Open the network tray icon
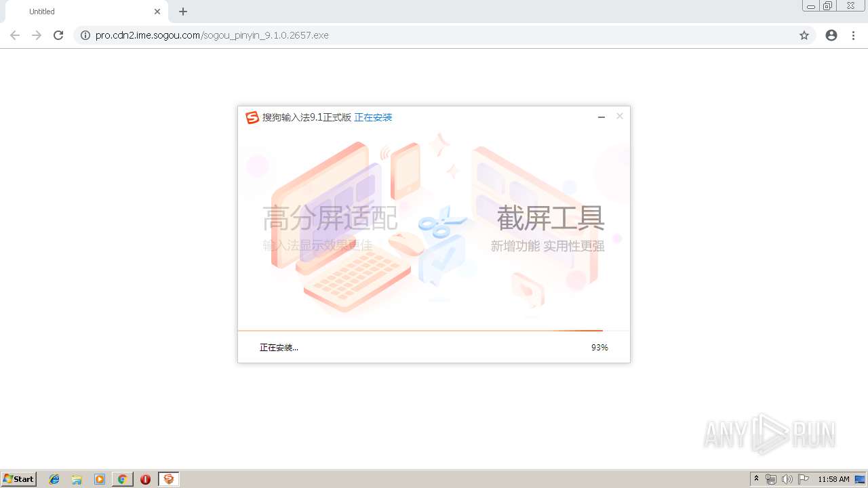Image resolution: width=868 pixels, height=488 pixels. (771, 479)
